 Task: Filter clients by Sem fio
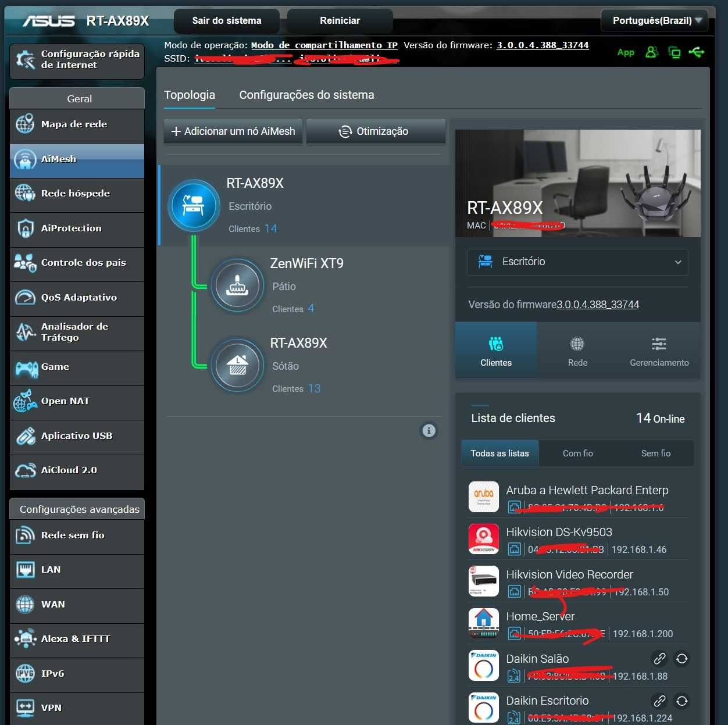click(656, 453)
